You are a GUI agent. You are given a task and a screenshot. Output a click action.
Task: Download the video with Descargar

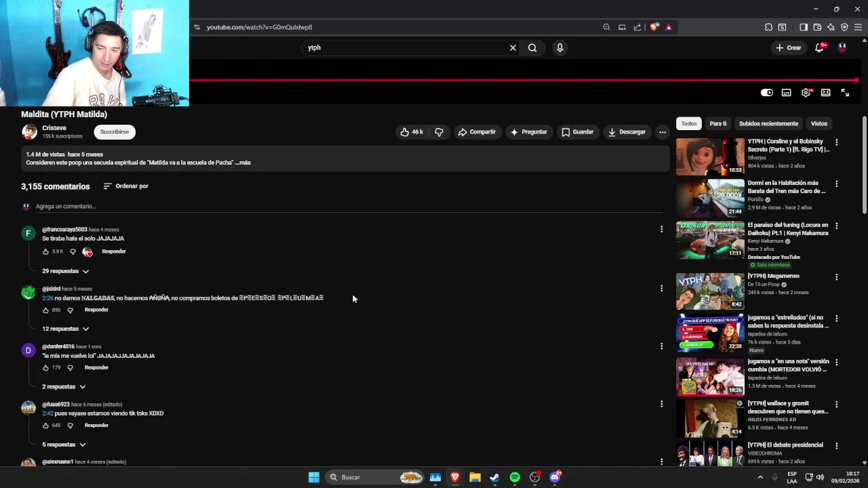(627, 132)
